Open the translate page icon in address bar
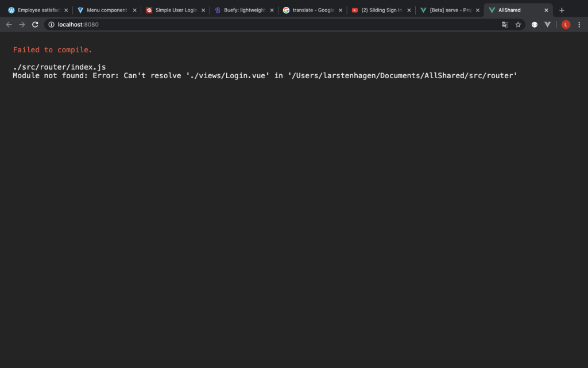Screen dimensions: 588x368 pyautogui.click(x=505, y=25)
